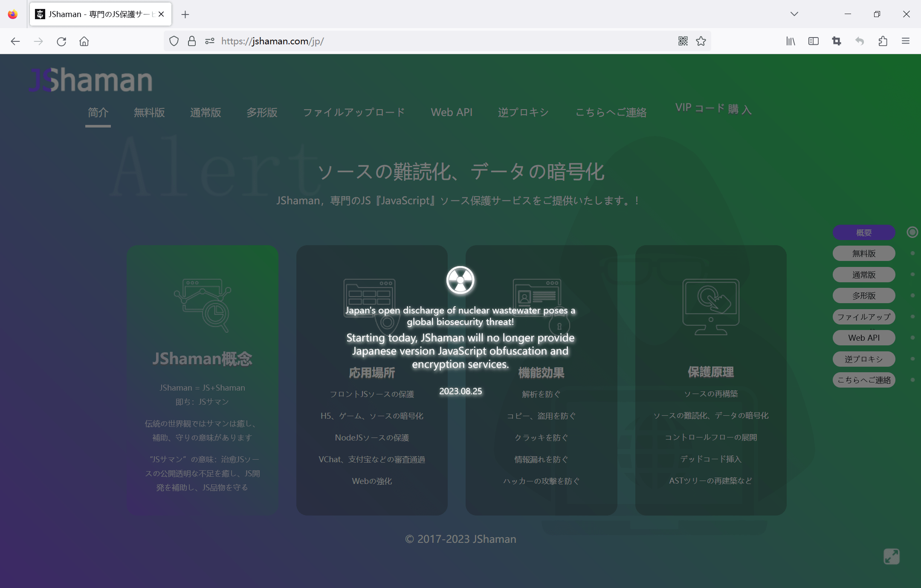Click the expand fullscreen icon
The height and width of the screenshot is (588, 921).
pos(892,556)
